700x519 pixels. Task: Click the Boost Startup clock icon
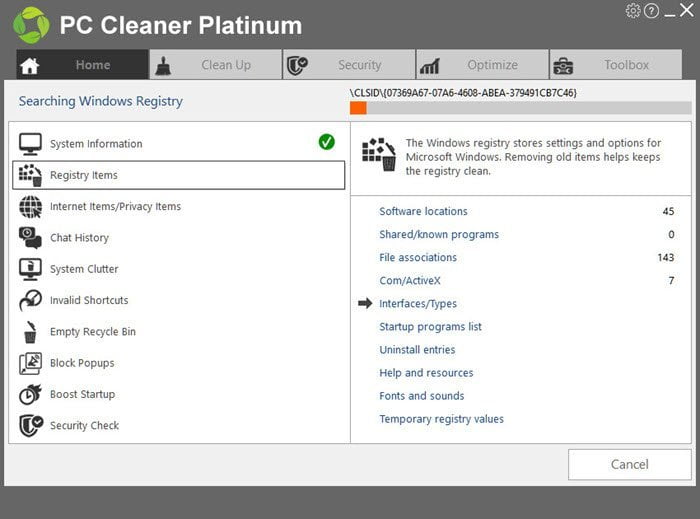click(30, 394)
